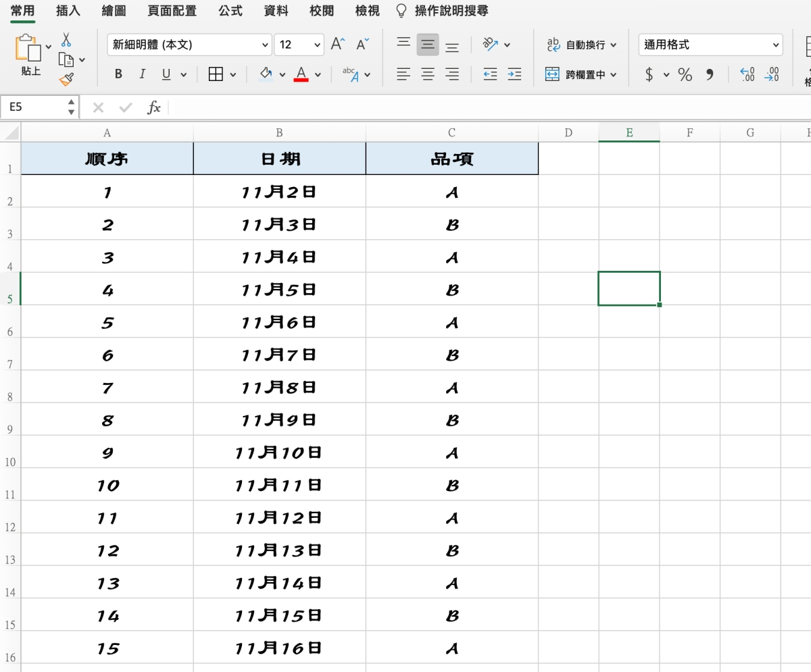
Task: Open the 公式 ribbon tab
Action: [x=230, y=11]
